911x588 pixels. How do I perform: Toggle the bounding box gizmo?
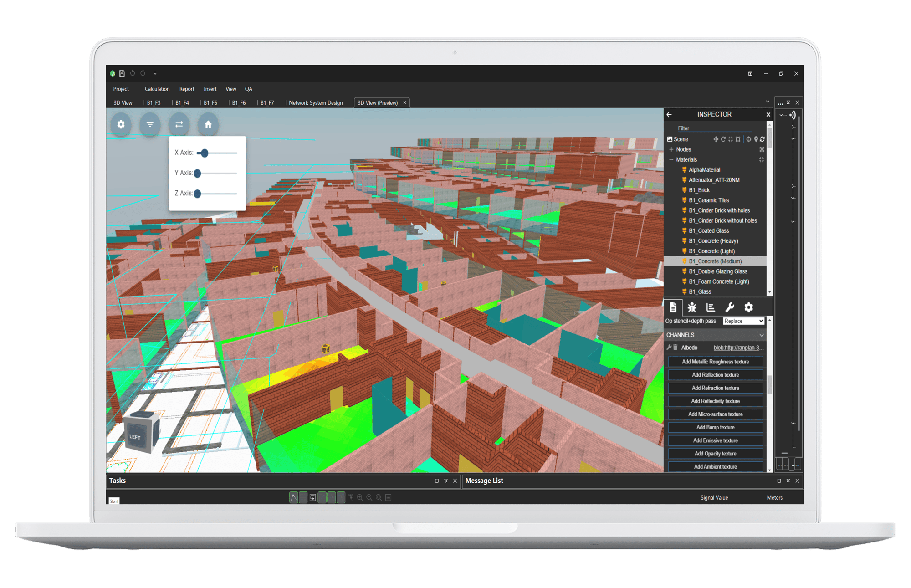(x=738, y=139)
